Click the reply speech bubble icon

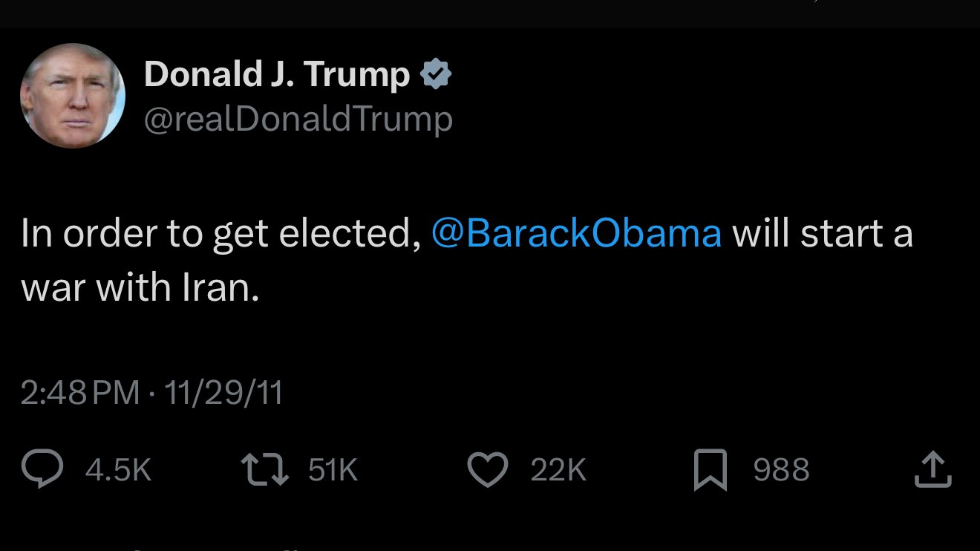pyautogui.click(x=45, y=469)
